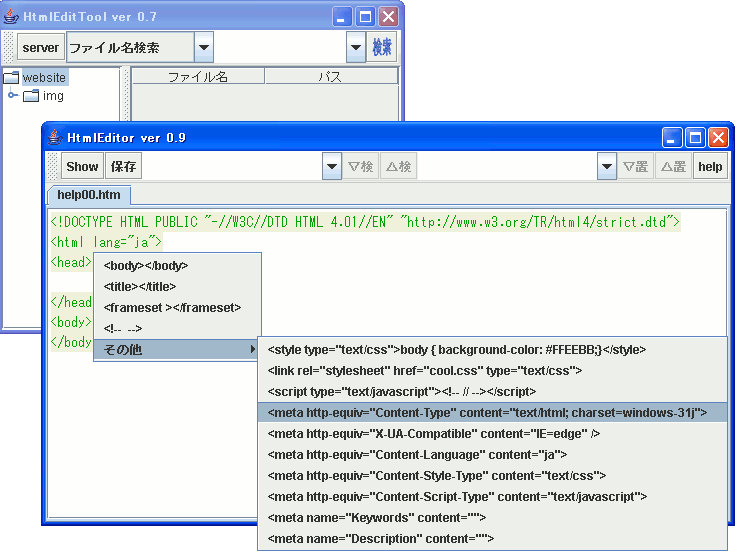Open the search text dropdown beside 検索
This screenshot has height=555, width=736.
tap(356, 47)
